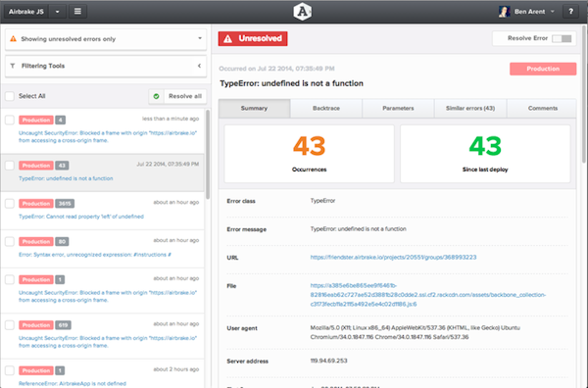
Task: Open the Airbrake JS project dropdown arrow
Action: [x=58, y=12]
